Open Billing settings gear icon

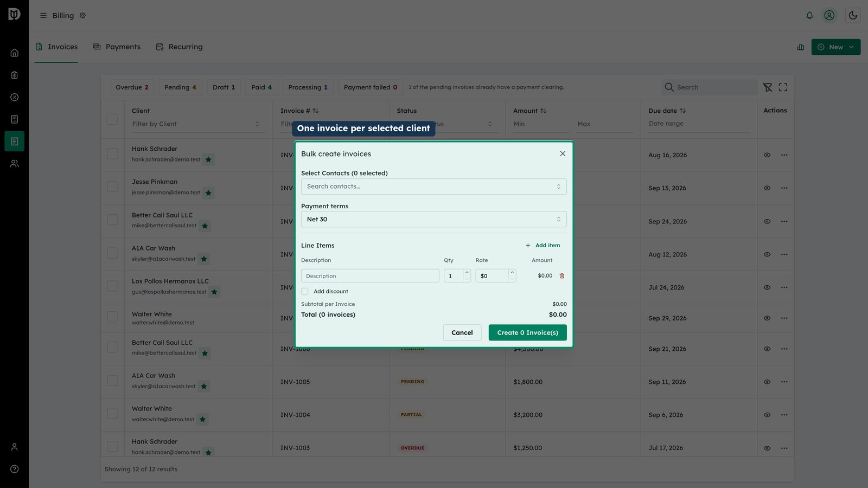(83, 16)
